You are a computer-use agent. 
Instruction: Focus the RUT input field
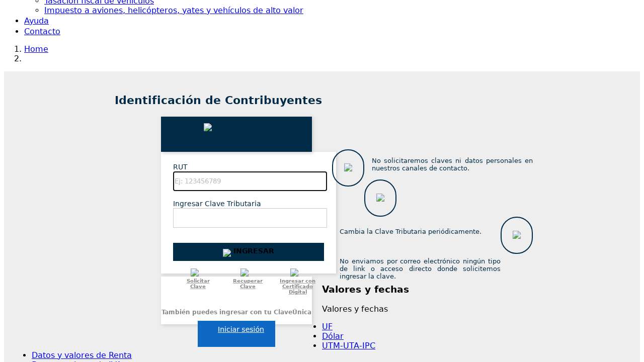[x=250, y=182]
